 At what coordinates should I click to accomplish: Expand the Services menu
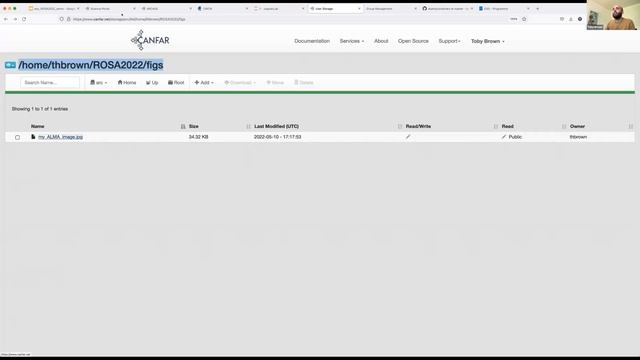coord(351,41)
